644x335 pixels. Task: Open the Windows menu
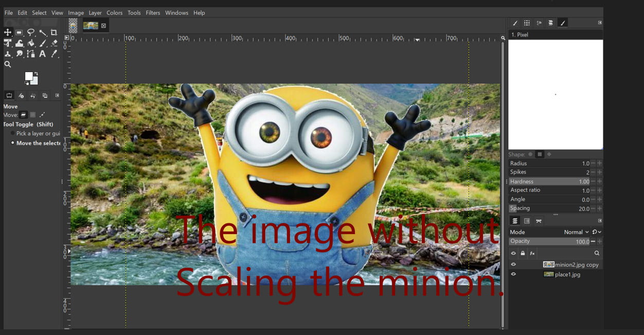click(177, 12)
